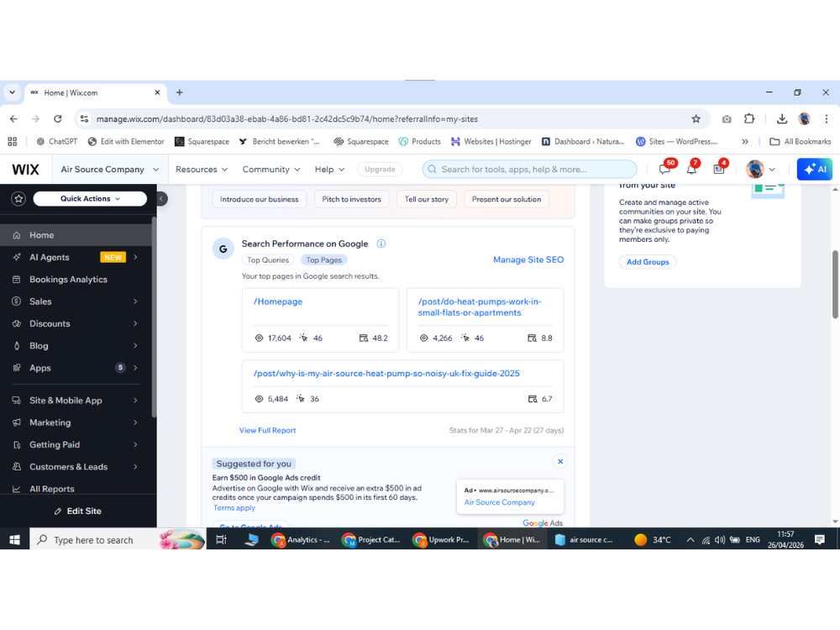Select Home in the sidebar

click(x=76, y=235)
